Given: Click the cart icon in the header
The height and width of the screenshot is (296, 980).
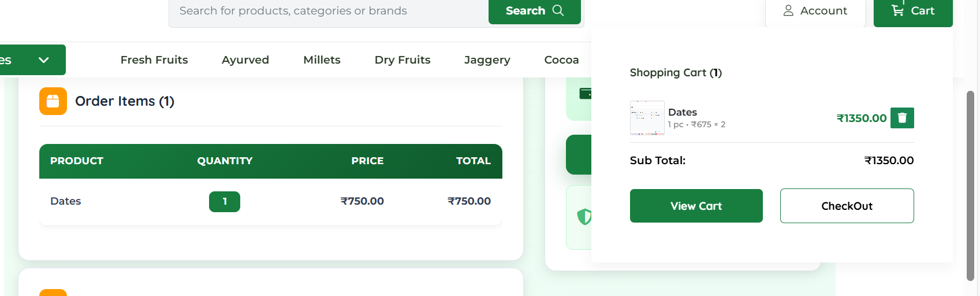Looking at the screenshot, I should point(897,10).
